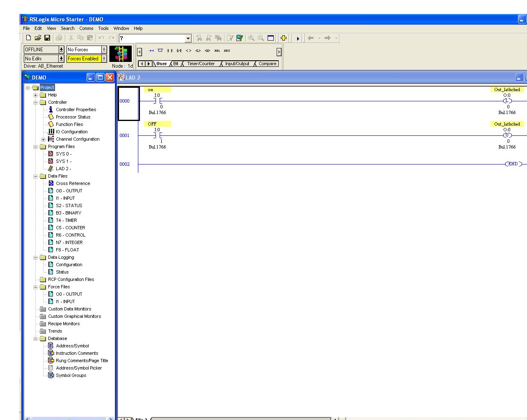Open the Comms menu
Viewport: 527px width, 420px height.
click(86, 28)
